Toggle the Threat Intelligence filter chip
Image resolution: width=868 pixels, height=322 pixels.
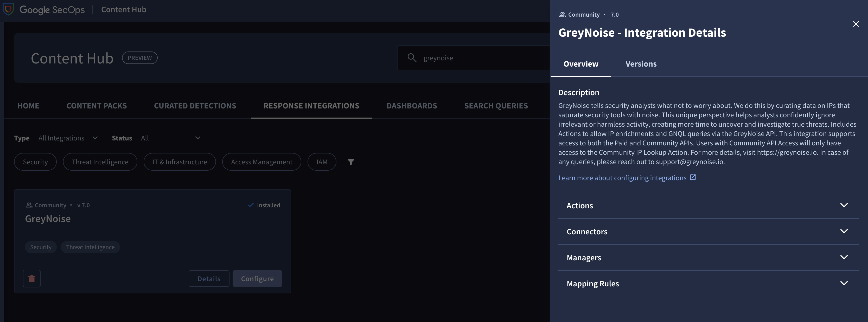tap(100, 162)
